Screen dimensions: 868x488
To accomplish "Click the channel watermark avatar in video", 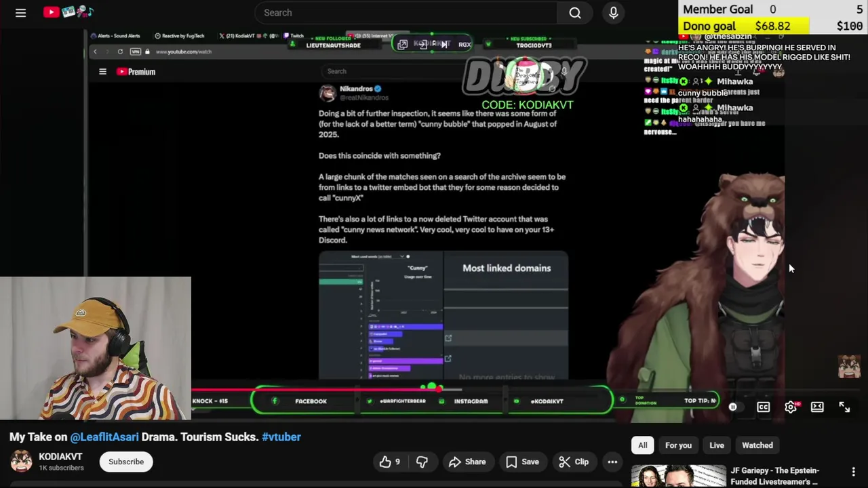I will click(x=848, y=367).
